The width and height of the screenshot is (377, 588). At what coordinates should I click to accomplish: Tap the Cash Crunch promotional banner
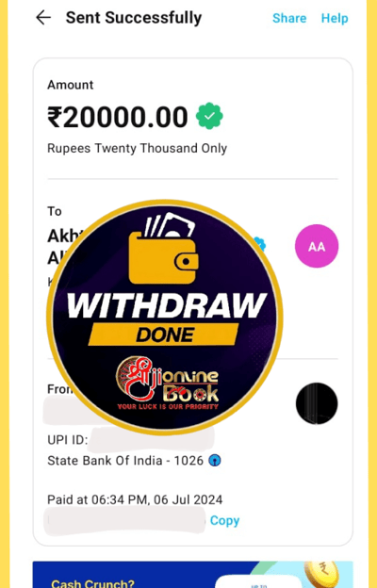coord(192,575)
